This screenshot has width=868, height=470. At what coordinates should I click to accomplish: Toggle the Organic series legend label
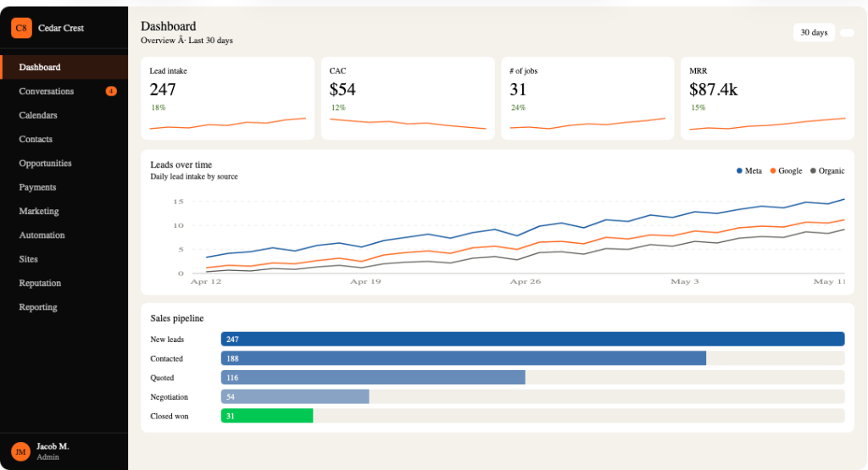pyautogui.click(x=832, y=171)
